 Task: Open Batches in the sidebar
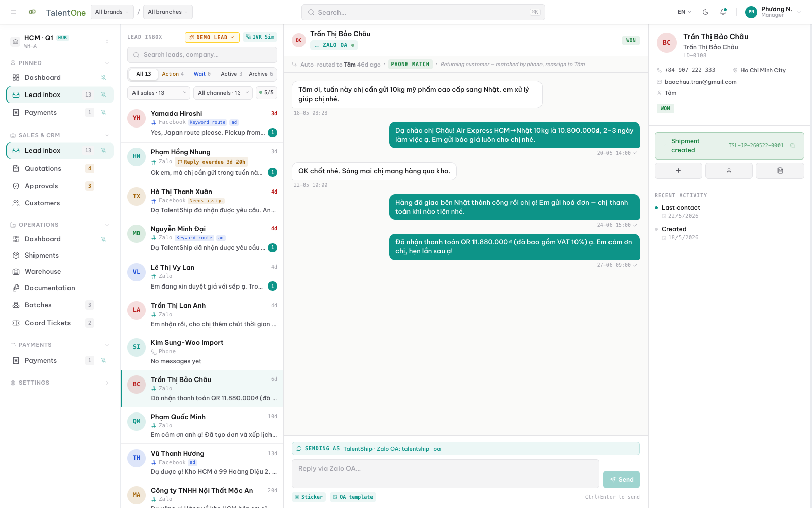[60, 305]
